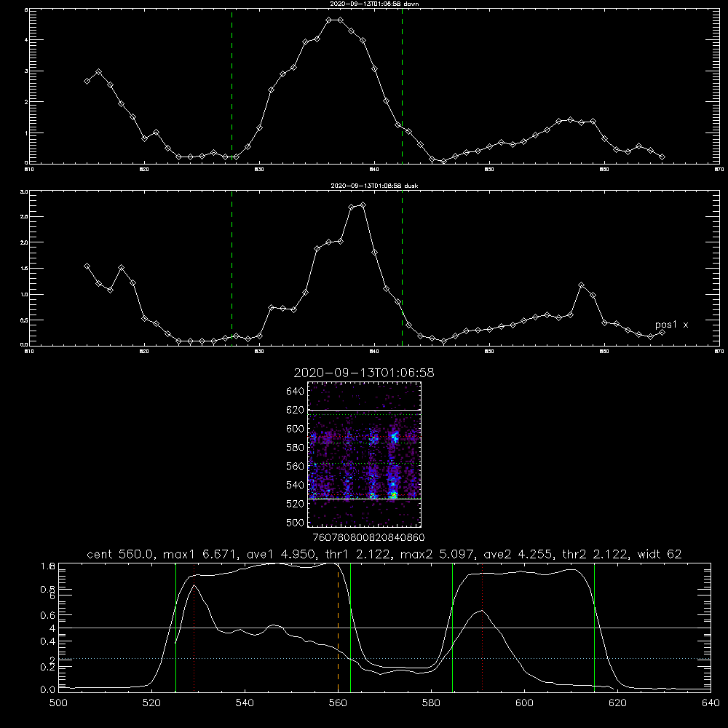Click the blue dotted threshold line in bottom plot
Viewport: 728px width, 728px height.
pyautogui.click(x=384, y=658)
